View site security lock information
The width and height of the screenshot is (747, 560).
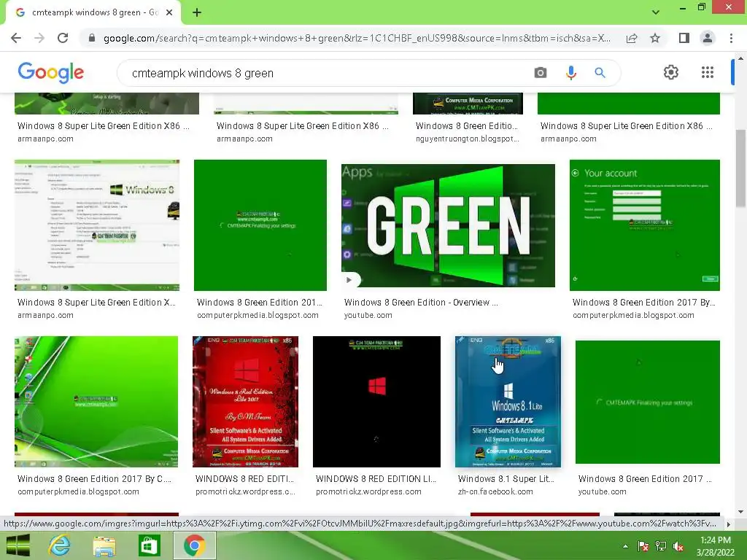(92, 38)
